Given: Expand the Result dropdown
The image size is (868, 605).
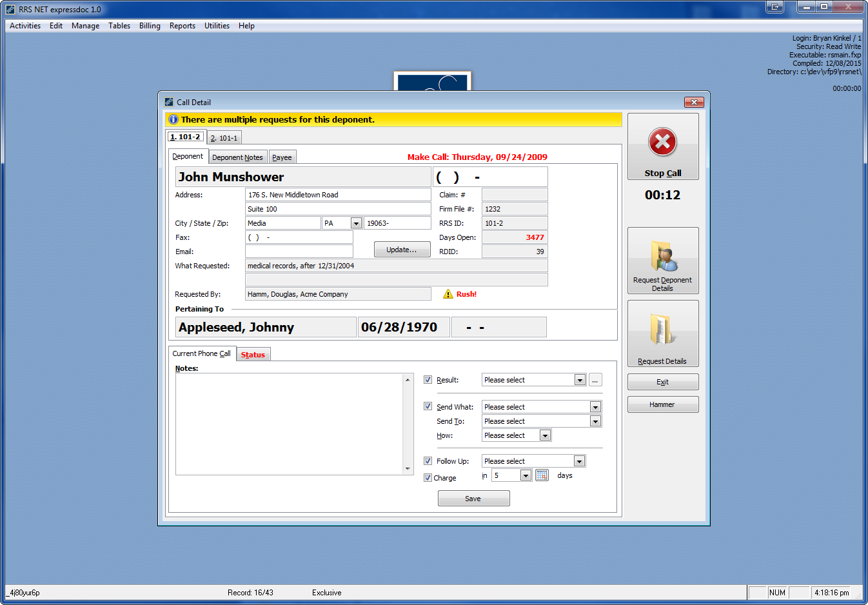Looking at the screenshot, I should (x=580, y=380).
